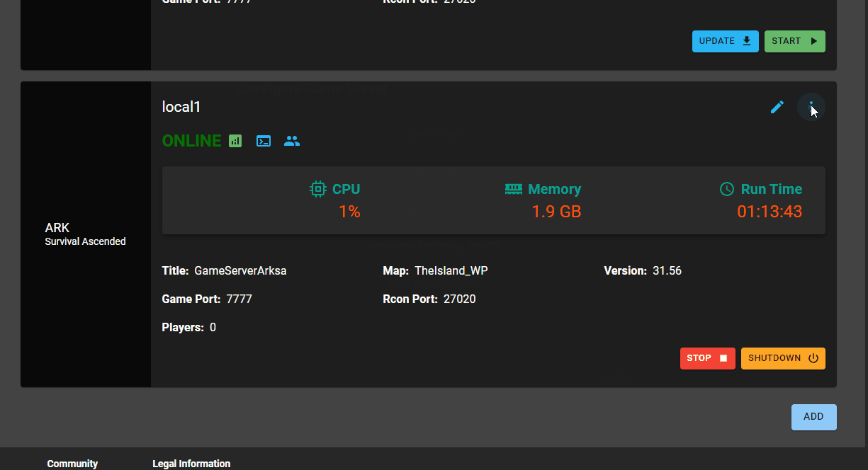Click the Run Time clock icon
This screenshot has width=868, height=470.
tap(727, 189)
